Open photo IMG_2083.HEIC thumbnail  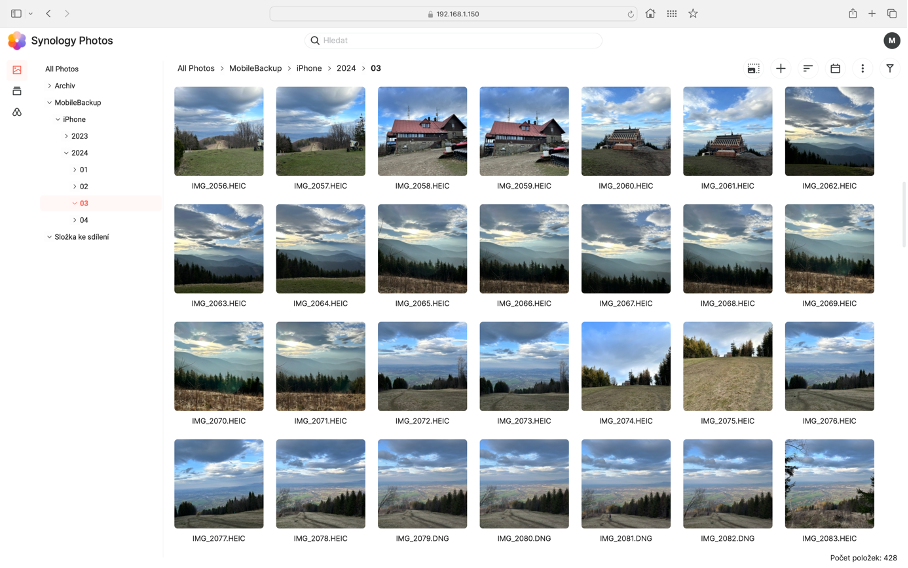[x=829, y=484]
